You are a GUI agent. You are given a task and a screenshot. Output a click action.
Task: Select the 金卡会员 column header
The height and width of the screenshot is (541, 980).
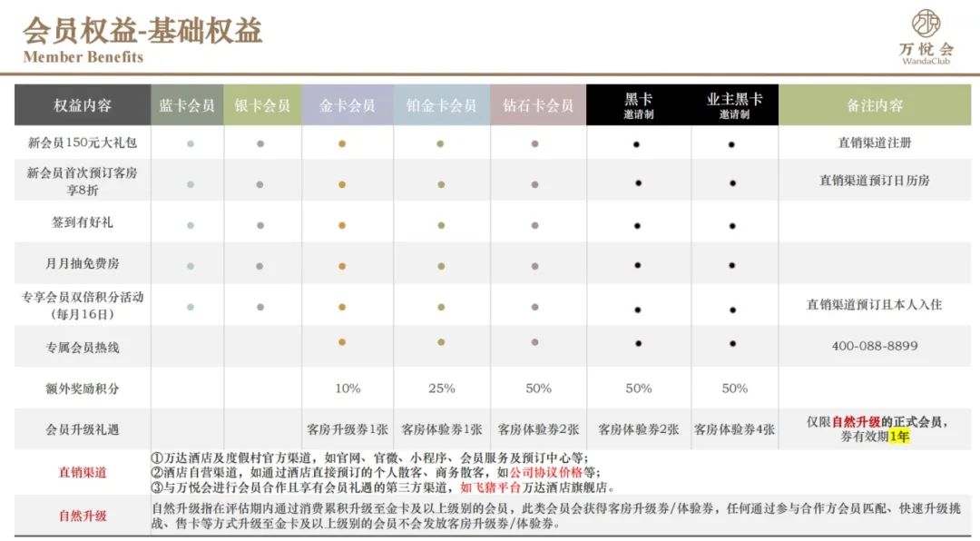[348, 105]
